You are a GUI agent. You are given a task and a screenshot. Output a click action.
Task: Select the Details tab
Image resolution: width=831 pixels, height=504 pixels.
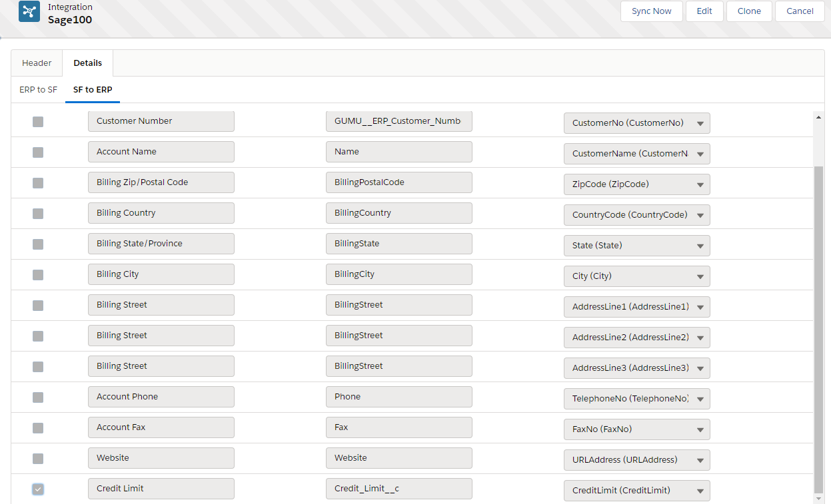click(x=88, y=63)
